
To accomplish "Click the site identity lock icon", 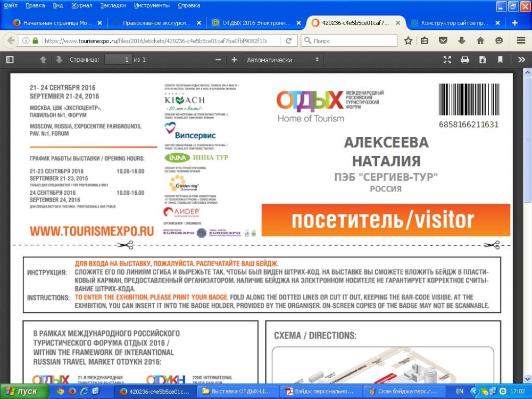I will pos(35,41).
